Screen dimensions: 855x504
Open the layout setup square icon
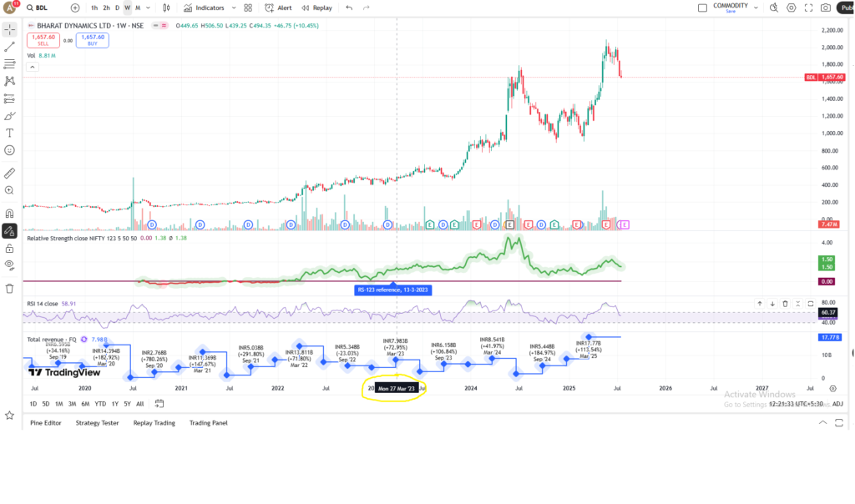click(x=702, y=8)
